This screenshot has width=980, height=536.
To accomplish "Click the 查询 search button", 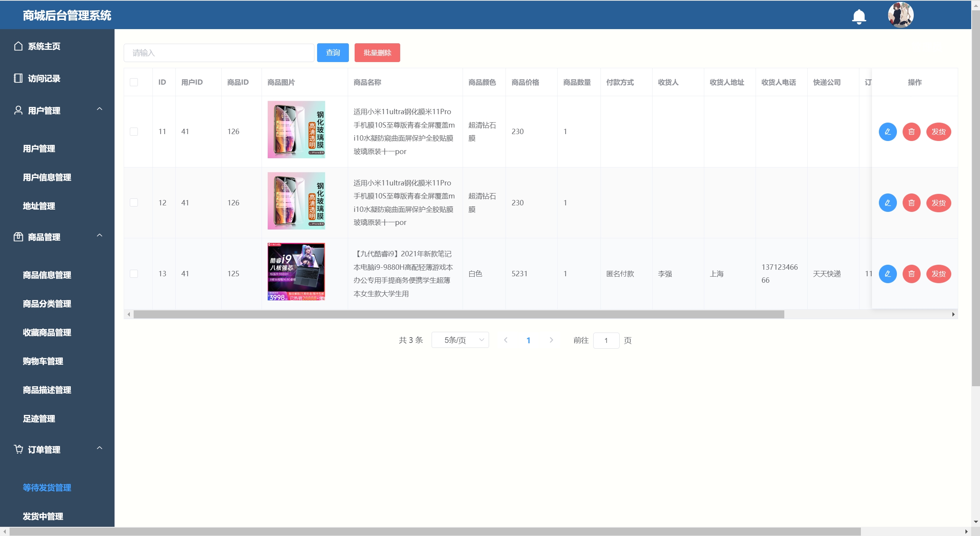I will coord(332,53).
